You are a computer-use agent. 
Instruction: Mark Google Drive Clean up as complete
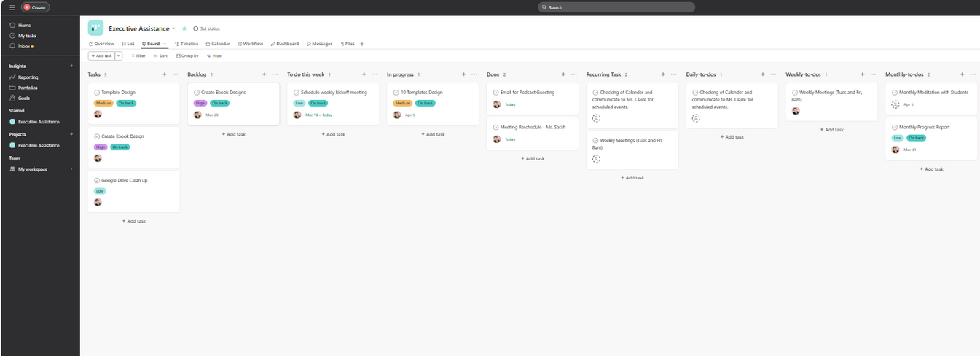pyautogui.click(x=98, y=180)
